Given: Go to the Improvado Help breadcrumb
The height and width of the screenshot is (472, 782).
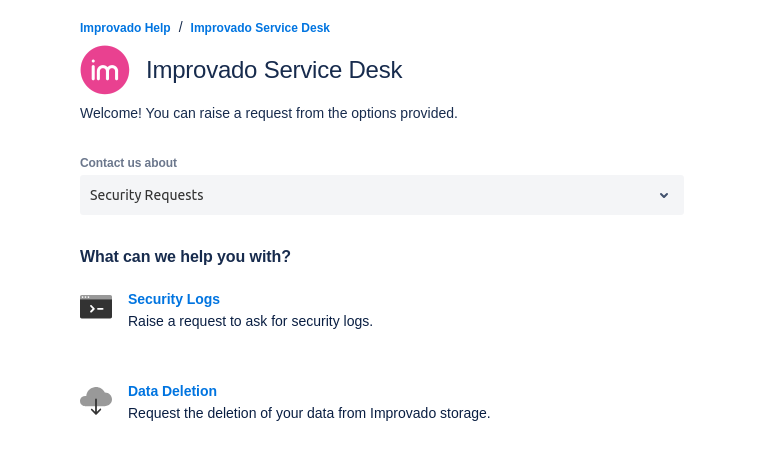Looking at the screenshot, I should (x=125, y=28).
